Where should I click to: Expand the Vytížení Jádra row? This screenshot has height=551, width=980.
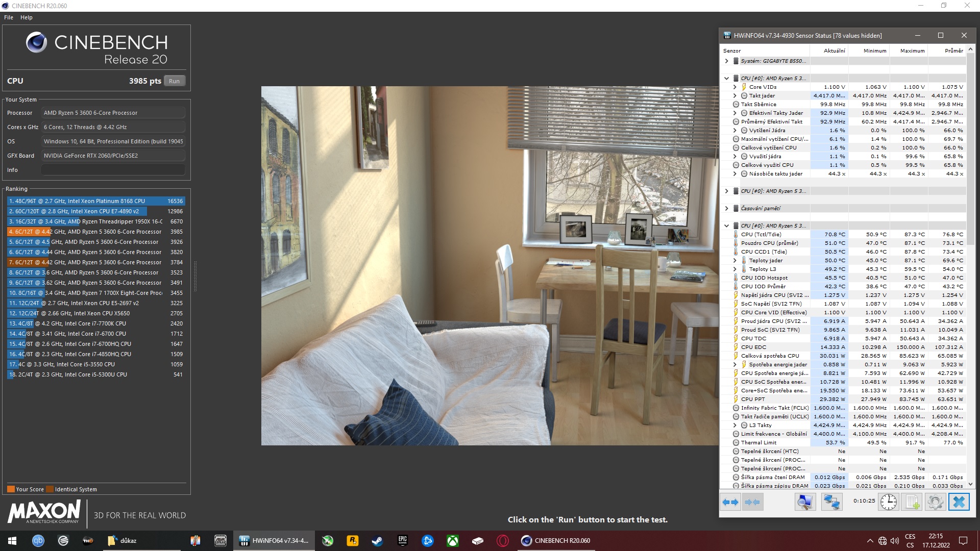tap(734, 131)
